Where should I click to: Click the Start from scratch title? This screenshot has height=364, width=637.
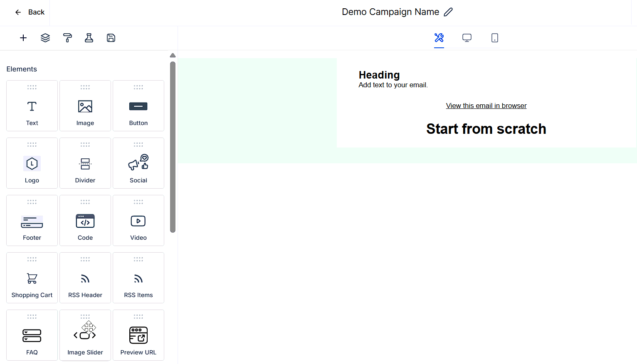486,129
